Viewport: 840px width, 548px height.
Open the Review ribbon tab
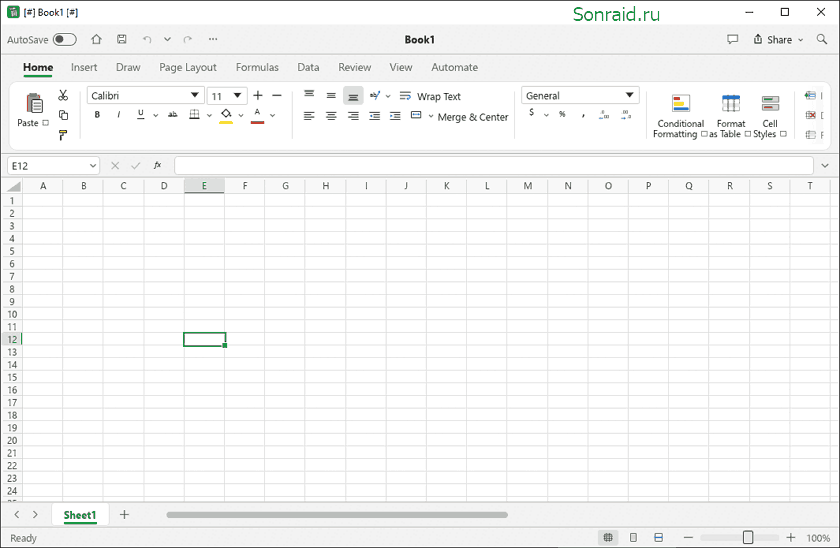pos(354,67)
